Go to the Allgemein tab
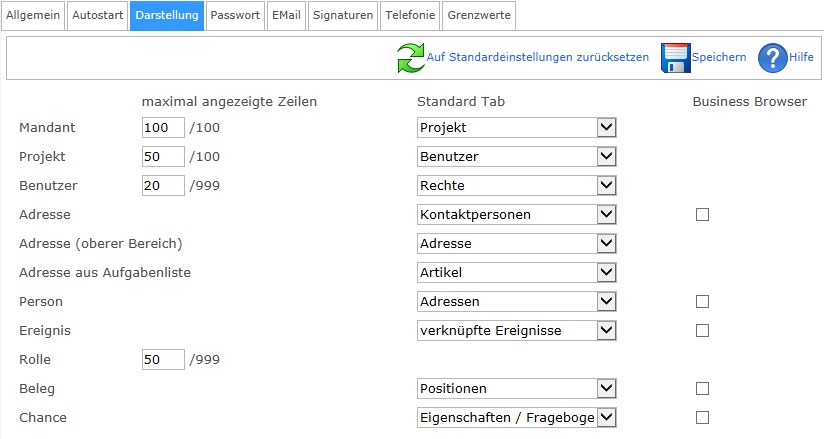 (x=34, y=16)
